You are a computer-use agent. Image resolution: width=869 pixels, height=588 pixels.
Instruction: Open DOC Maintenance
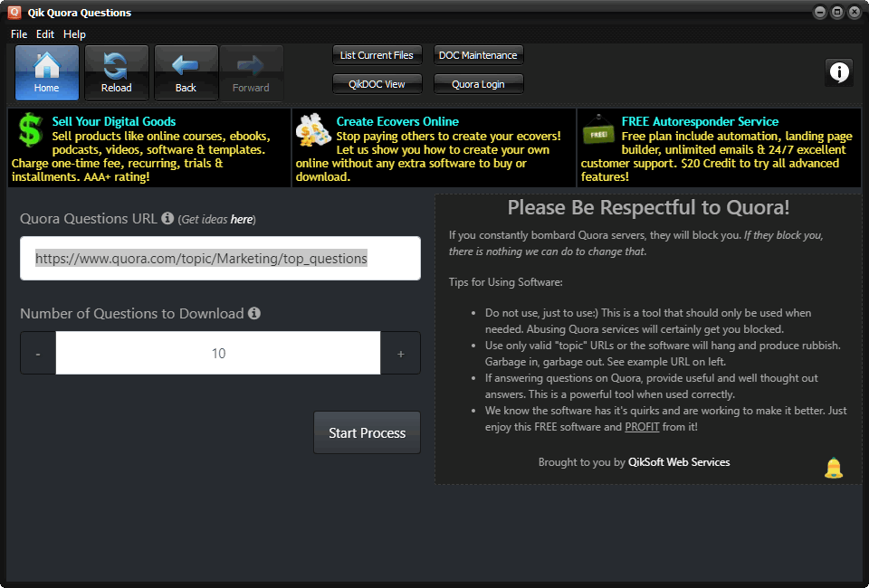(x=478, y=55)
